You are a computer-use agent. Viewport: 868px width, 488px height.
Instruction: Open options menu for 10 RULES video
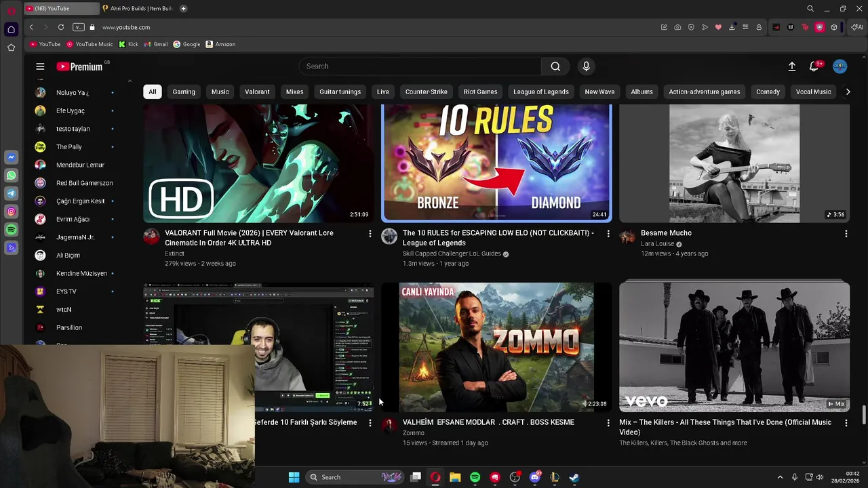point(608,233)
